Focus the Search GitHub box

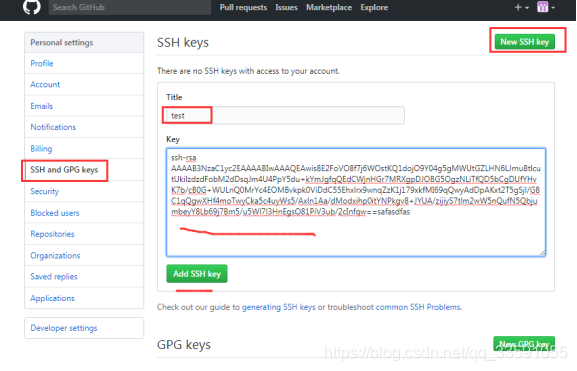tap(130, 7)
